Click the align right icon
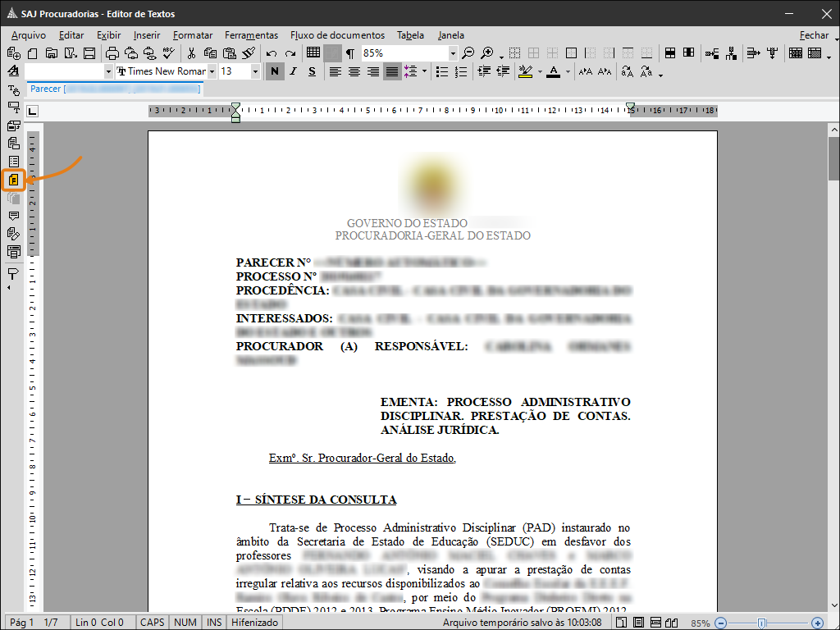 [373, 71]
